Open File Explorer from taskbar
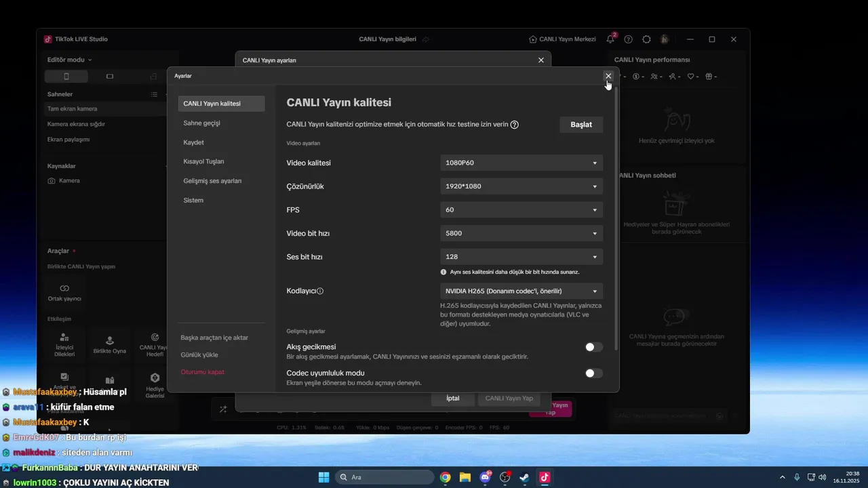The width and height of the screenshot is (868, 488). (465, 477)
